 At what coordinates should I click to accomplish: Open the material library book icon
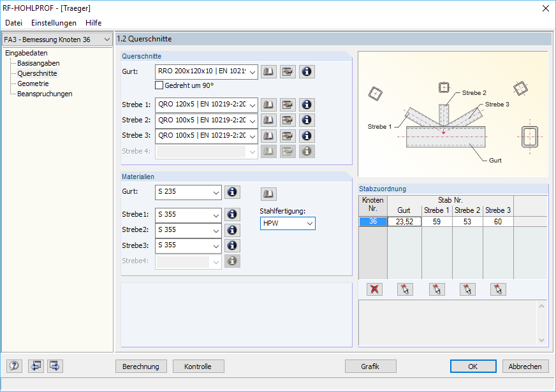coord(268,194)
